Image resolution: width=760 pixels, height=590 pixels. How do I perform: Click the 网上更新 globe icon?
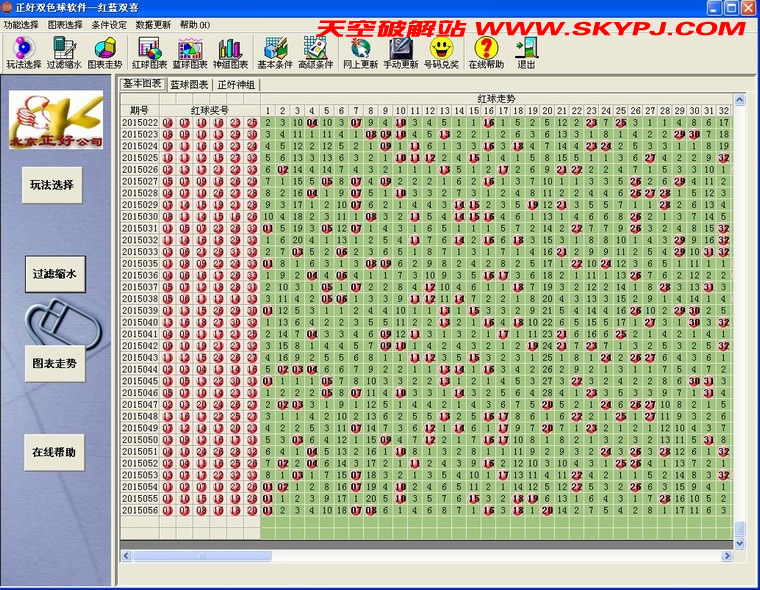[x=360, y=52]
